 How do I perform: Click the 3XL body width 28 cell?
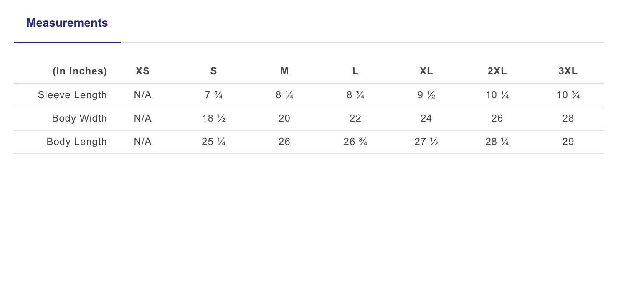pyautogui.click(x=568, y=118)
